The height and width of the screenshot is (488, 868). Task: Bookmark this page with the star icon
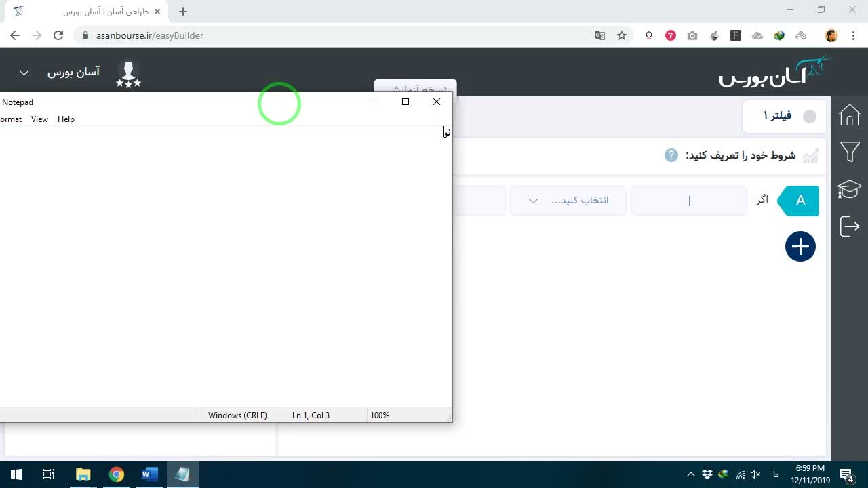point(622,35)
